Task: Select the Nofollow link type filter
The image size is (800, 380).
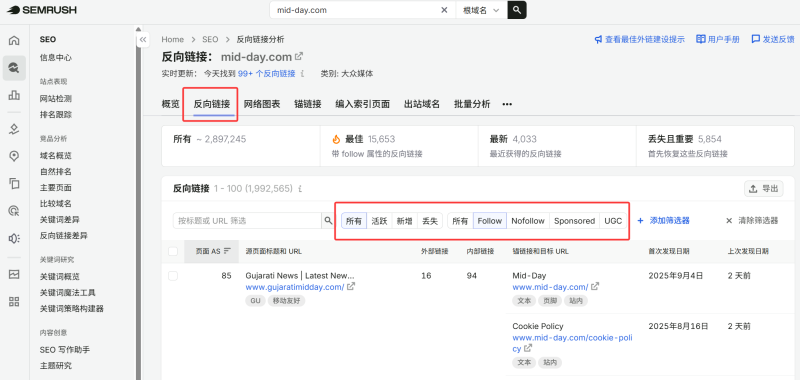Action: point(528,221)
